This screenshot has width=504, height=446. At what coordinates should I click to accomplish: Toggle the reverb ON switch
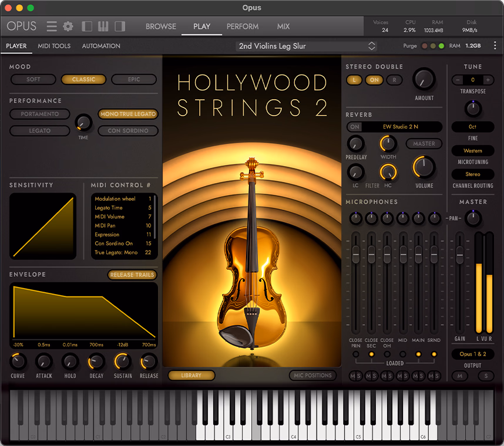pyautogui.click(x=355, y=127)
